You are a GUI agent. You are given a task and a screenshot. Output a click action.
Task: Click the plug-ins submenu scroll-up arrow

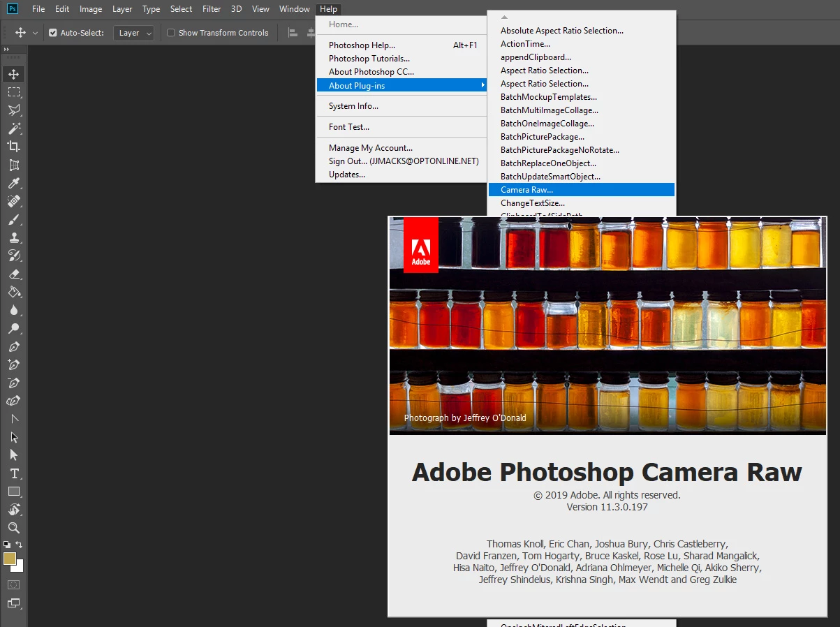click(505, 17)
